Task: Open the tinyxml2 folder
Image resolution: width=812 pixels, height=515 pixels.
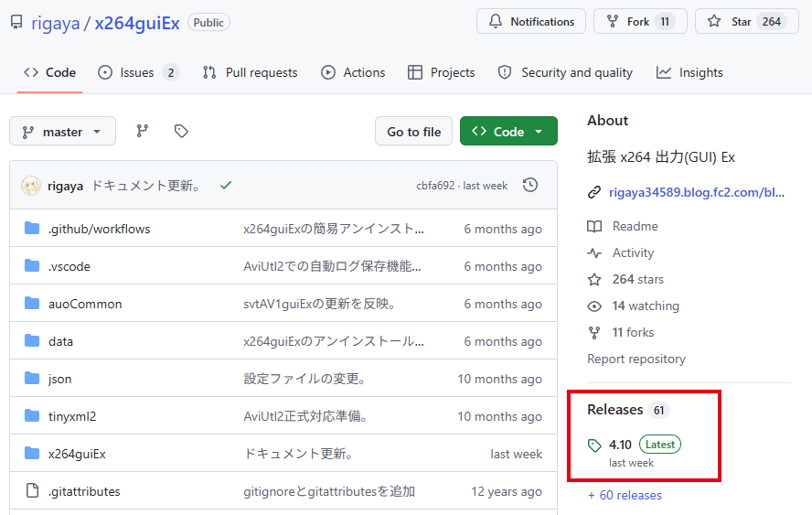Action: [72, 416]
